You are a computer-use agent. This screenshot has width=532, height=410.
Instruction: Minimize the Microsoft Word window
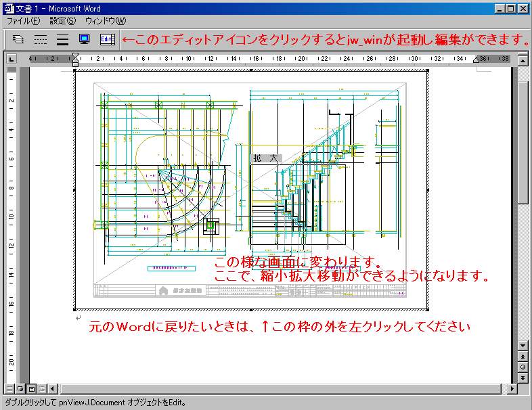pos(499,9)
